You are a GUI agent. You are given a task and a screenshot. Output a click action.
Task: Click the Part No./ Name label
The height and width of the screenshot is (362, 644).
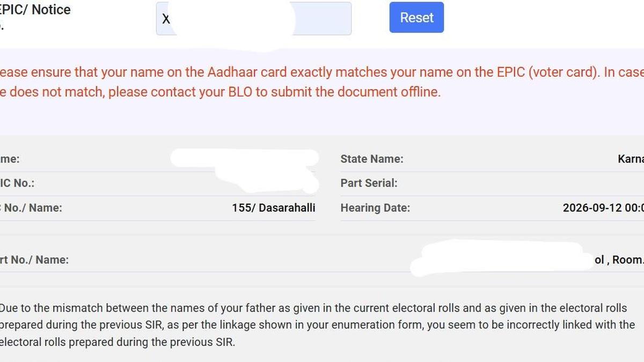(x=34, y=260)
